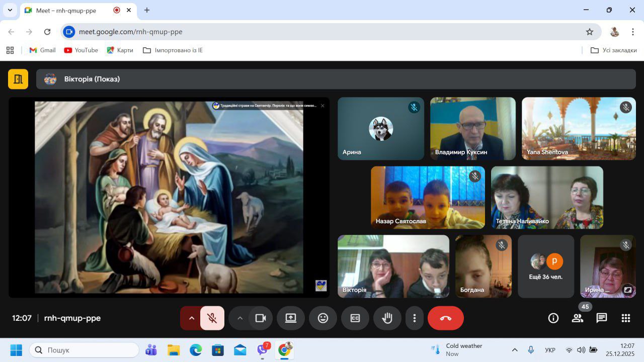Click the present screen icon
The width and height of the screenshot is (644, 362).
pos(291,318)
